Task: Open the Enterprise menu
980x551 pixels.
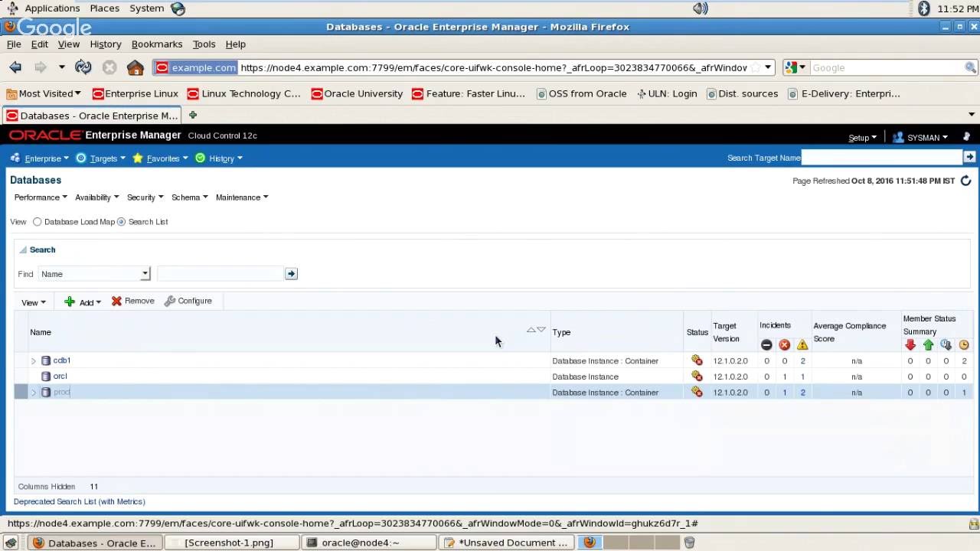Action: click(x=40, y=158)
